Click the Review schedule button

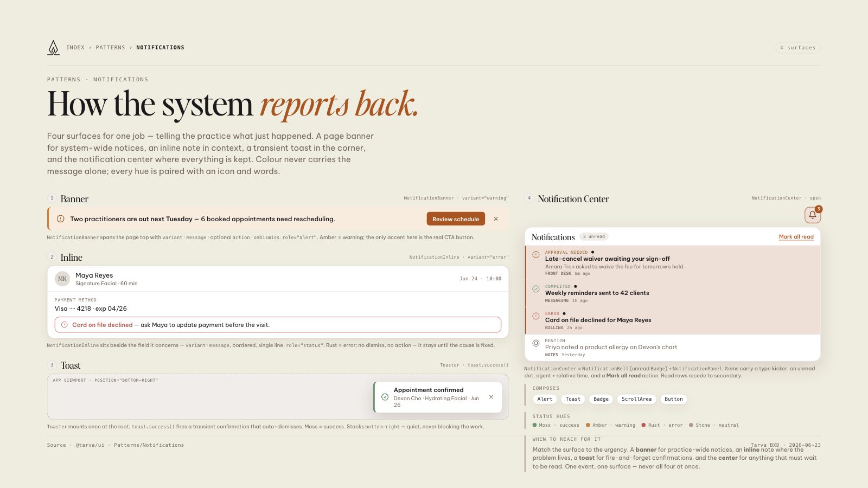pyautogui.click(x=456, y=219)
